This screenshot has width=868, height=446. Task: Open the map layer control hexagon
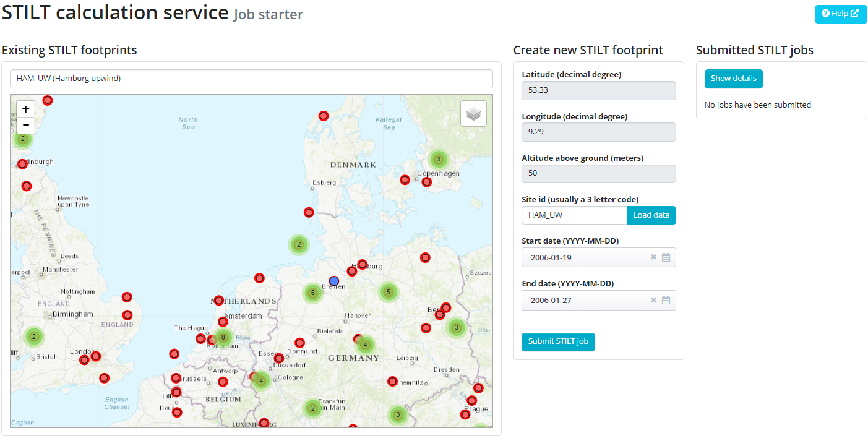click(473, 114)
